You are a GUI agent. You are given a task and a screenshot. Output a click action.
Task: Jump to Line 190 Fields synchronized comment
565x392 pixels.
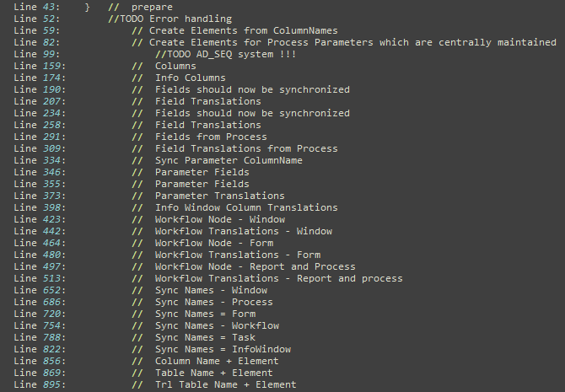tap(181, 89)
